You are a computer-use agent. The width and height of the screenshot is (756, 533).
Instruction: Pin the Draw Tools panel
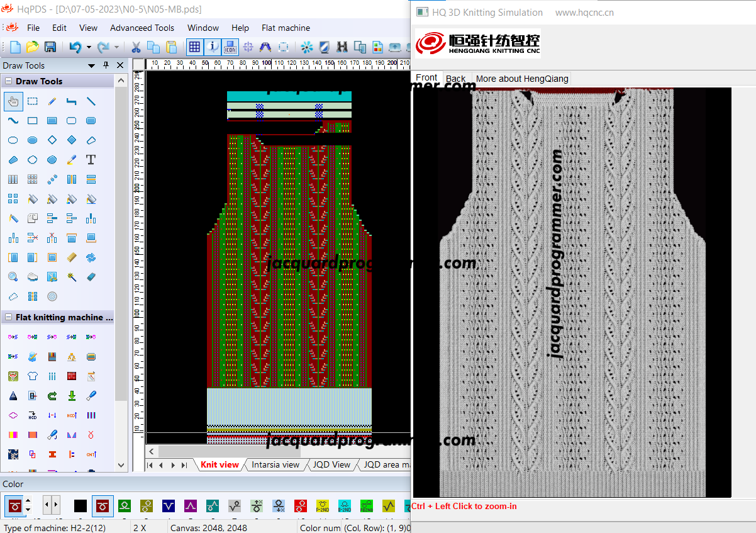(106, 65)
